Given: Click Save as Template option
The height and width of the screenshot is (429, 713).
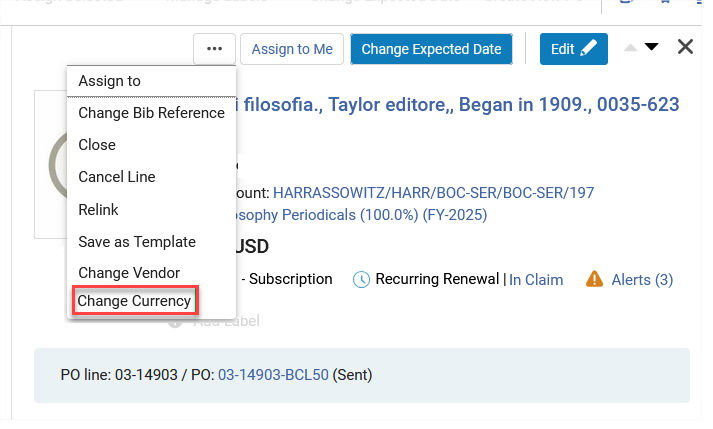Looking at the screenshot, I should point(137,241).
